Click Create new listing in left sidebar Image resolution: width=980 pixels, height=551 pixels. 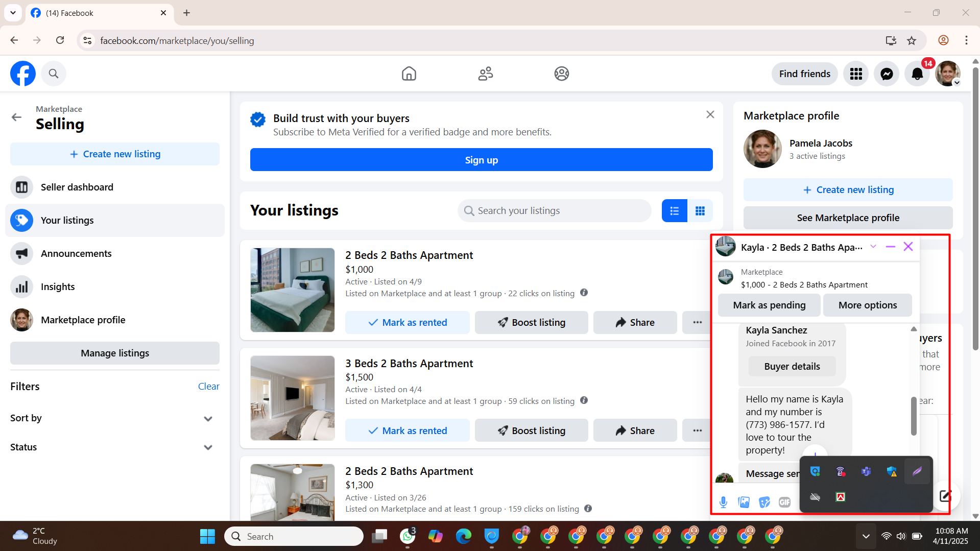(x=115, y=154)
